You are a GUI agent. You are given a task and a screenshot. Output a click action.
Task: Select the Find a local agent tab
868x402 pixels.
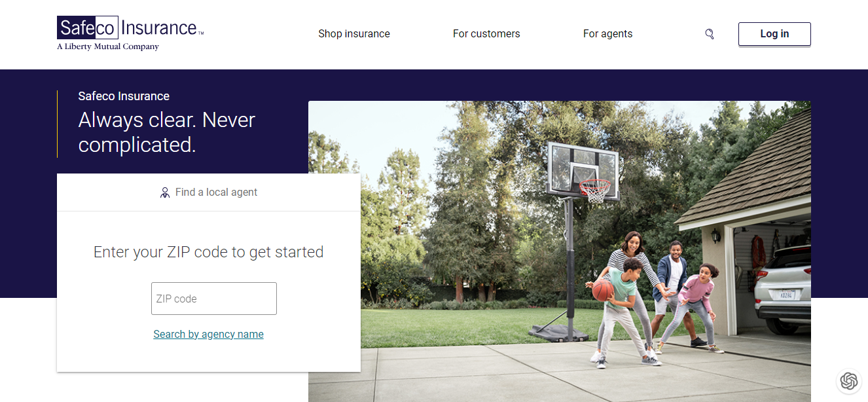coord(209,192)
